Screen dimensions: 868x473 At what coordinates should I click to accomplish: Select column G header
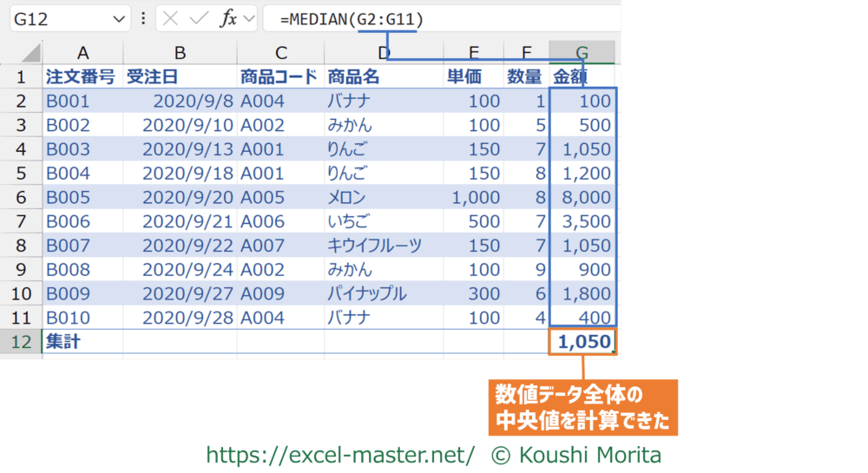[582, 53]
